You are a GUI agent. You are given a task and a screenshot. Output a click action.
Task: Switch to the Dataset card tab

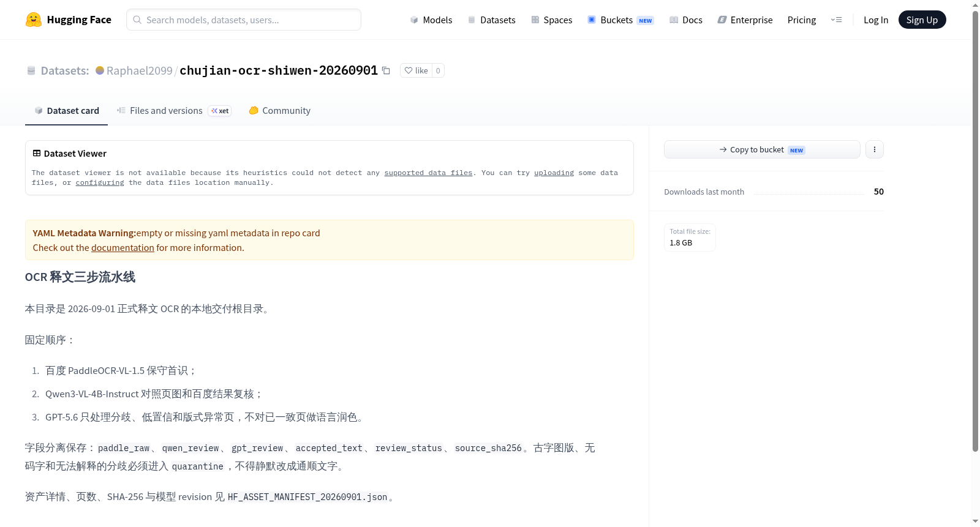[x=66, y=110]
